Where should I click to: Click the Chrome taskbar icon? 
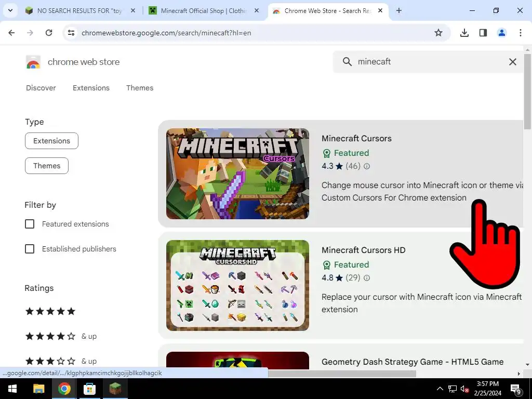click(64, 389)
